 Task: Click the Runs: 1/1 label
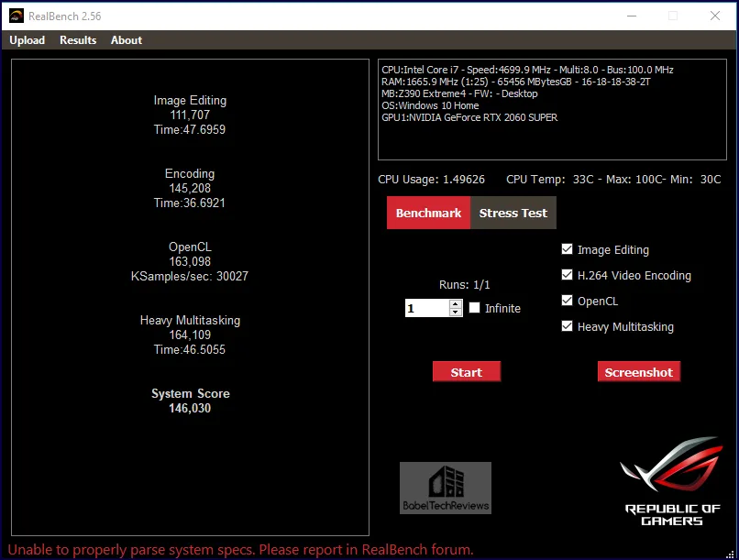[464, 285]
